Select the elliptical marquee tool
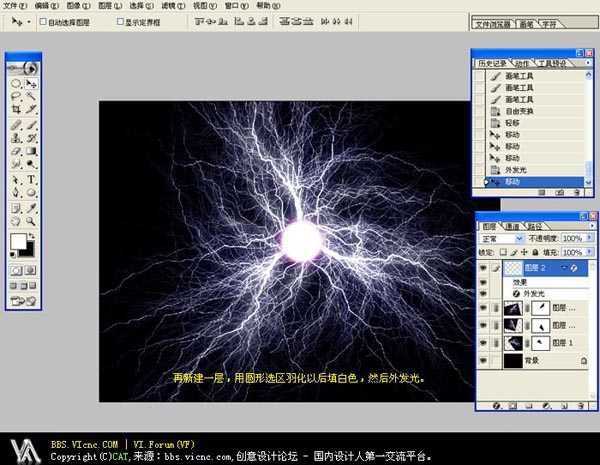The width and height of the screenshot is (600, 465). [15, 84]
